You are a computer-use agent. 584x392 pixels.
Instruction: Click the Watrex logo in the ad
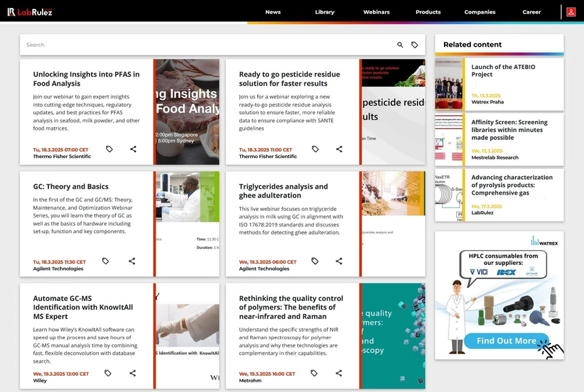click(x=545, y=241)
